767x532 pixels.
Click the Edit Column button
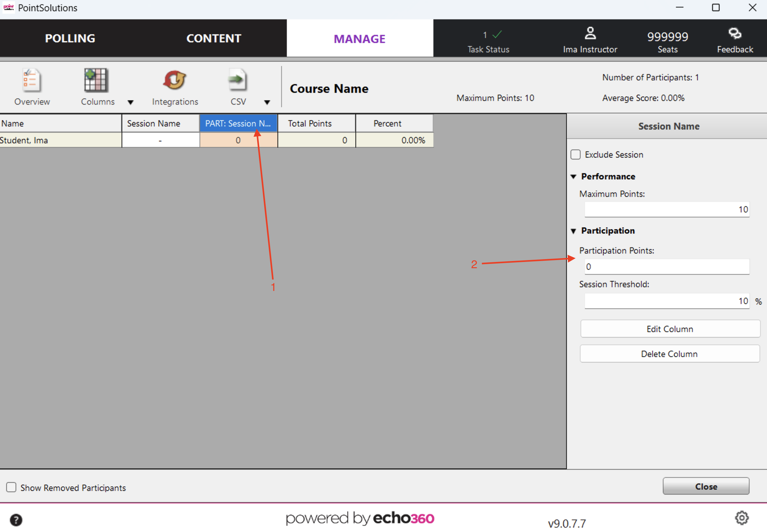(x=670, y=329)
